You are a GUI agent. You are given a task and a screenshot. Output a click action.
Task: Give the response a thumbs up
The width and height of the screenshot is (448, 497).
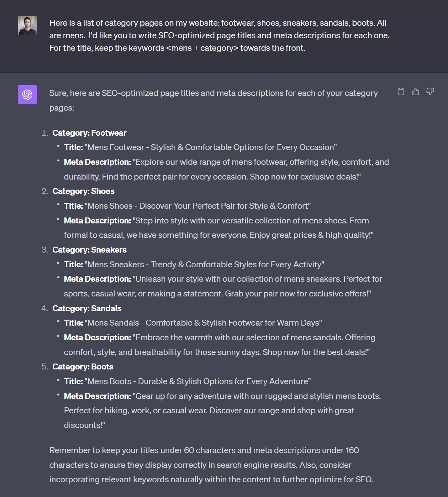(x=415, y=92)
